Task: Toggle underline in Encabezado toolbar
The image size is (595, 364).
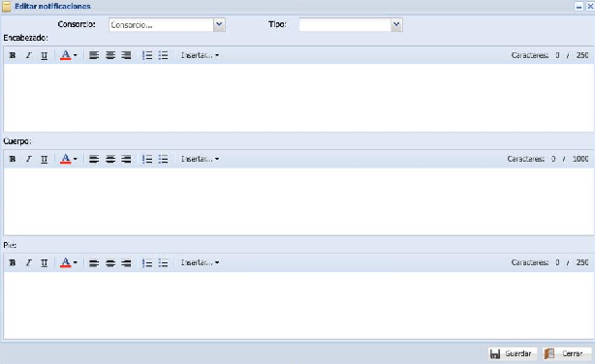Action: pyautogui.click(x=45, y=55)
